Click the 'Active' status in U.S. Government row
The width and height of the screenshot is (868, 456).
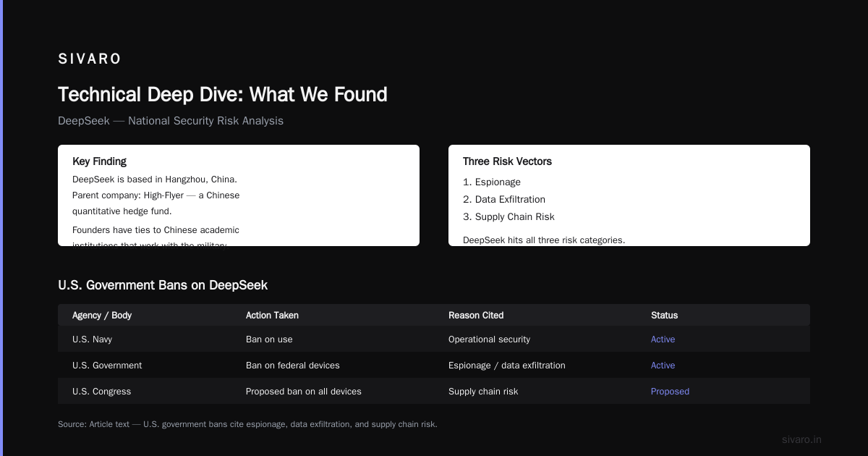[x=663, y=366]
